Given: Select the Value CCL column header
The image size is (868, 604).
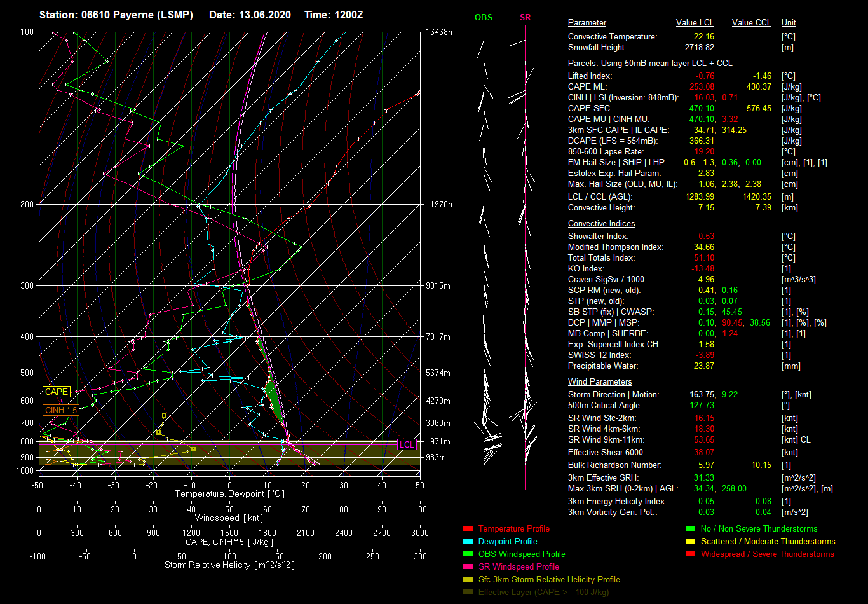Looking at the screenshot, I should click(x=751, y=23).
